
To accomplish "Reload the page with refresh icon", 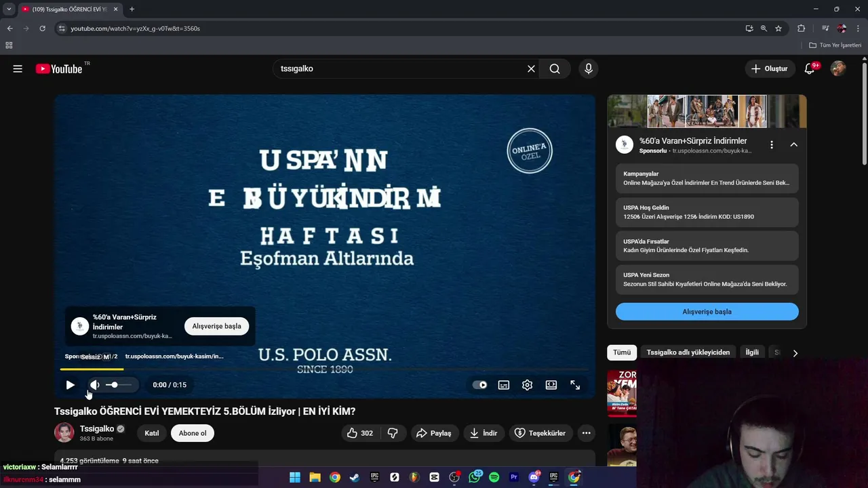I will (x=42, y=28).
